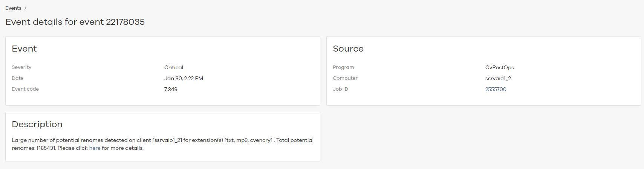
Task: Click the Job ID label
Action: pos(340,89)
